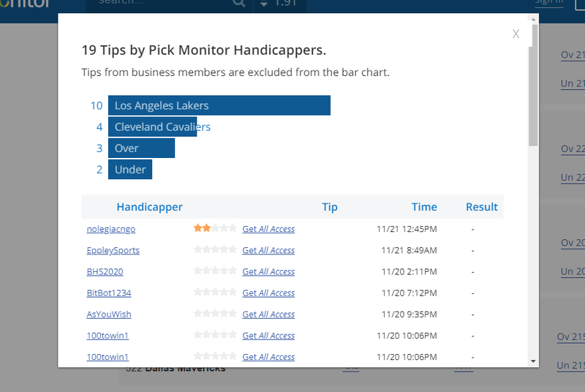Click AsYouWish star rating
The width and height of the screenshot is (585, 392).
pyautogui.click(x=215, y=313)
